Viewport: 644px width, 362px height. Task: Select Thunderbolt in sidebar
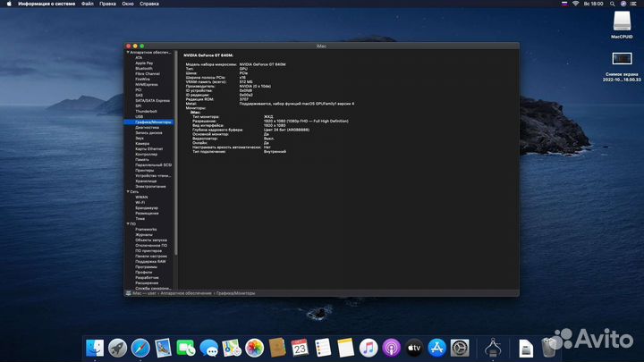click(x=146, y=111)
